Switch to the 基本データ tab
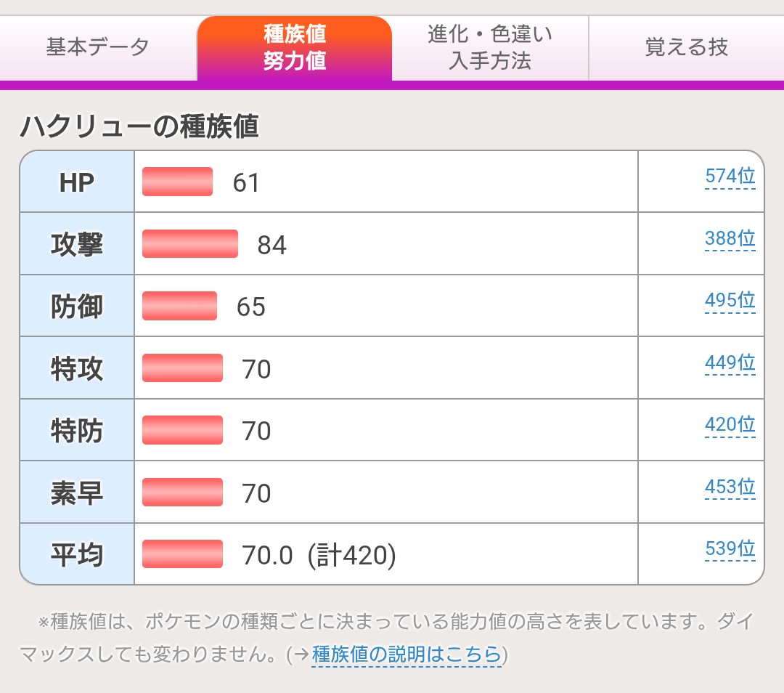 click(x=98, y=48)
